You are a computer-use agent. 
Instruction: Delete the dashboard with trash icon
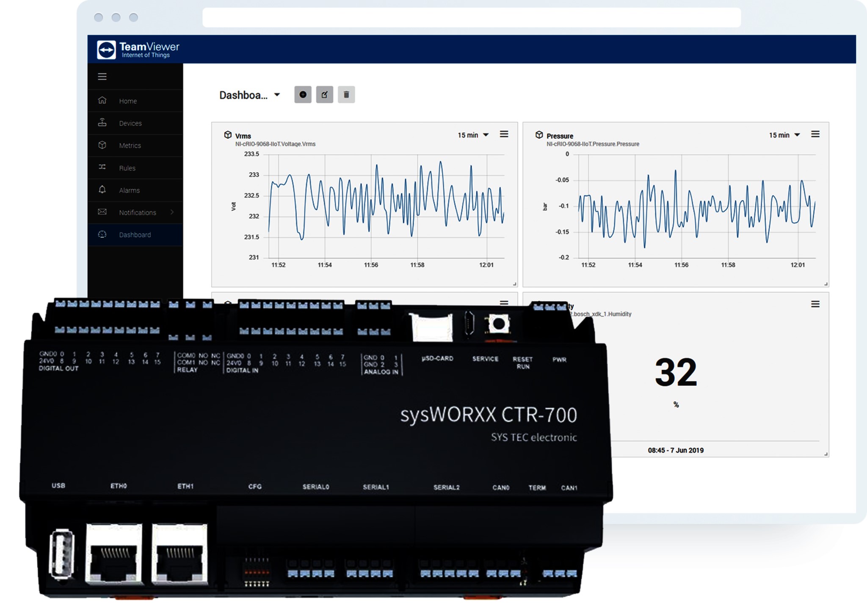(346, 94)
